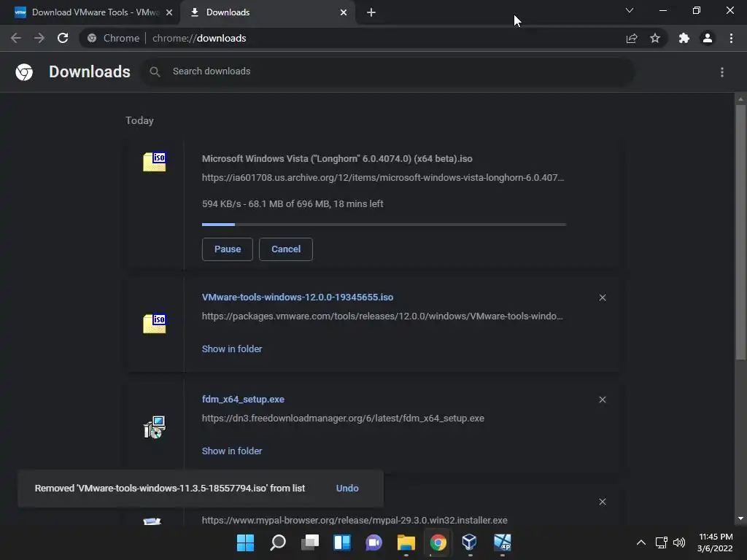Image resolution: width=747 pixels, height=560 pixels.
Task: Click the search magnifier icon in downloads
Action: pyautogui.click(x=155, y=71)
